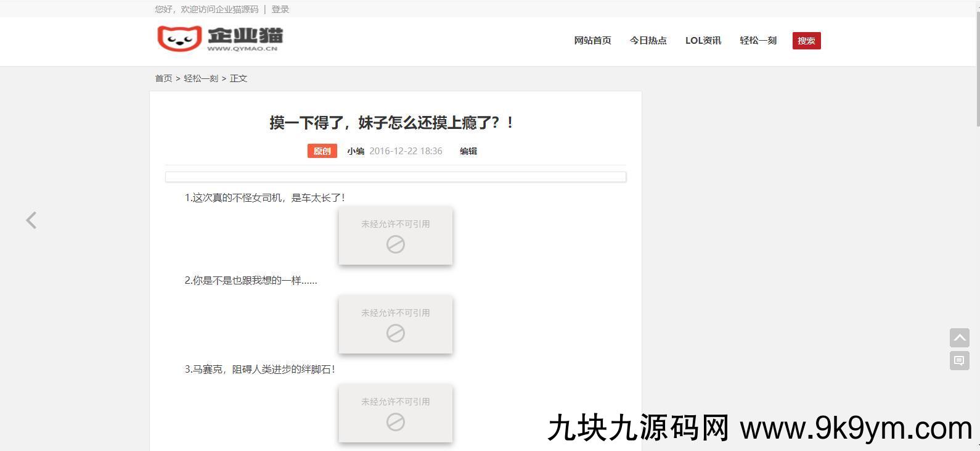
Task: Select 轻松一刻 in the top navigation
Action: click(x=757, y=41)
